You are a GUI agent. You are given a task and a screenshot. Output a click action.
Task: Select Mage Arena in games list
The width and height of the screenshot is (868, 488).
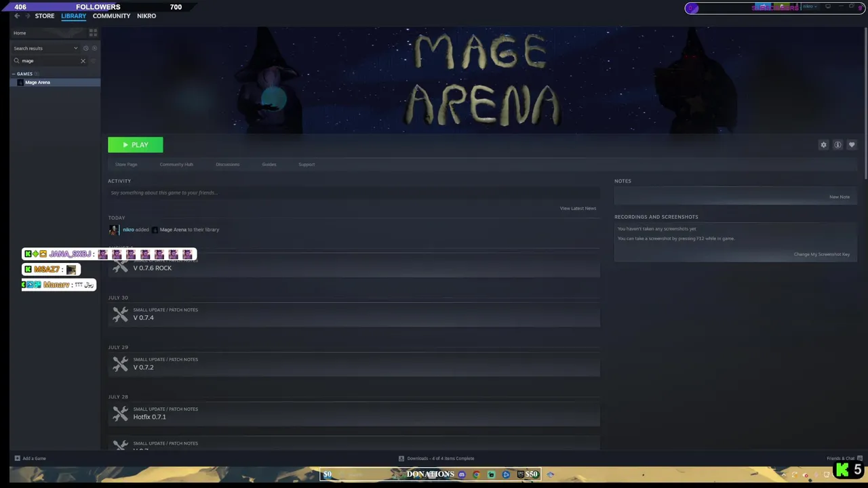pos(55,82)
